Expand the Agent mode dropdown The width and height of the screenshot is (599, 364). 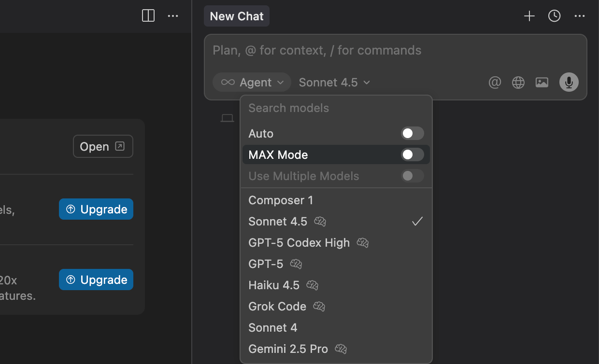click(x=252, y=83)
